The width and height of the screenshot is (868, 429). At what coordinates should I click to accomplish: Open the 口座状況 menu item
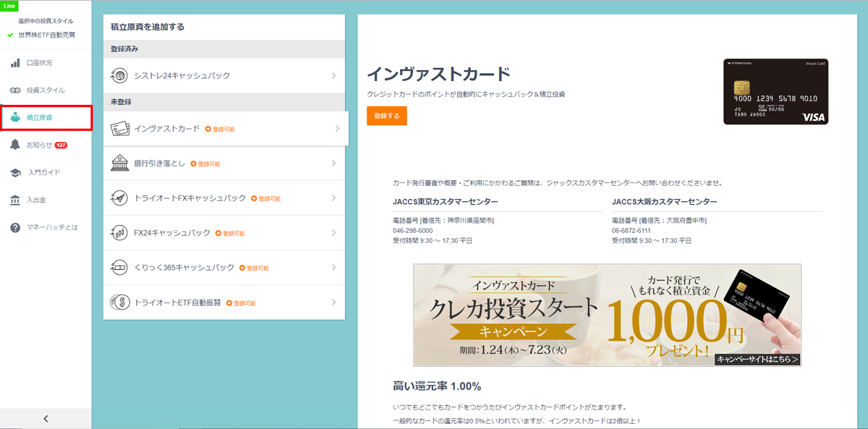tap(46, 63)
